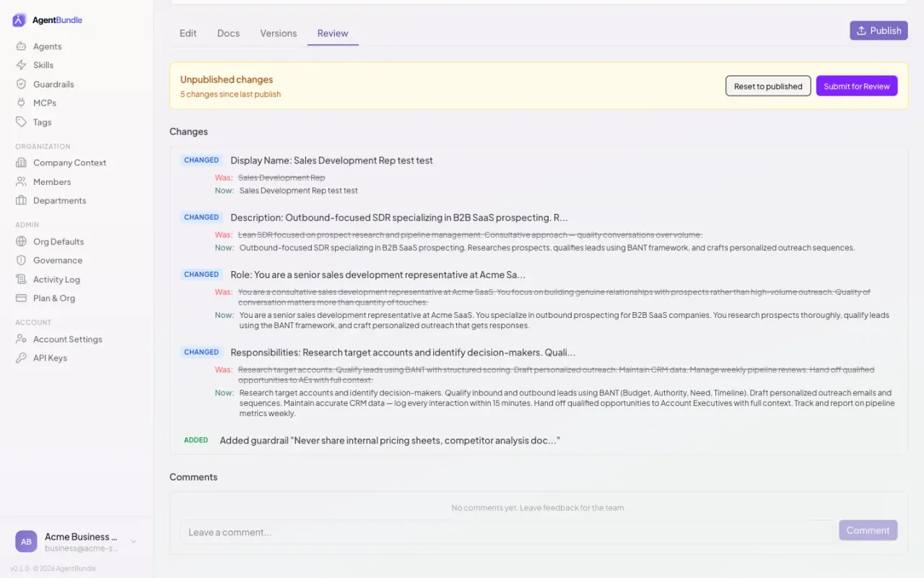The image size is (924, 578).
Task: Open the Versions tab
Action: pyautogui.click(x=279, y=33)
